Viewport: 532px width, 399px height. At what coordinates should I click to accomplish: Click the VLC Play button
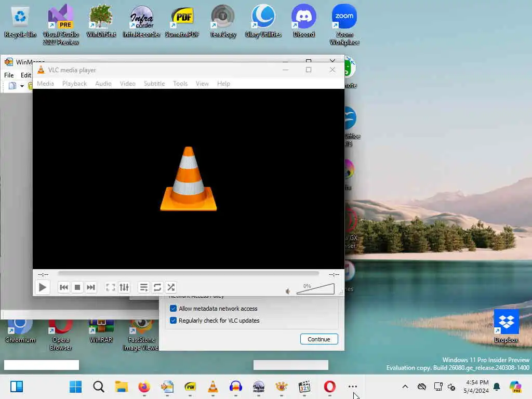43,288
